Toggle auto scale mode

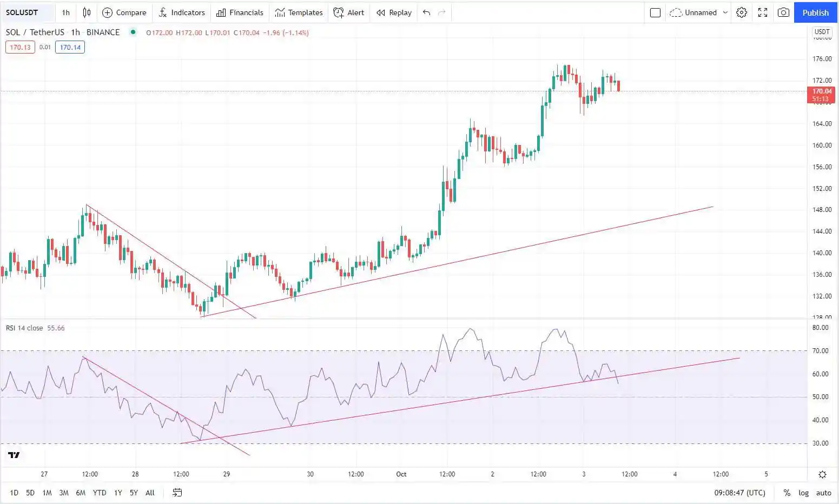point(823,493)
